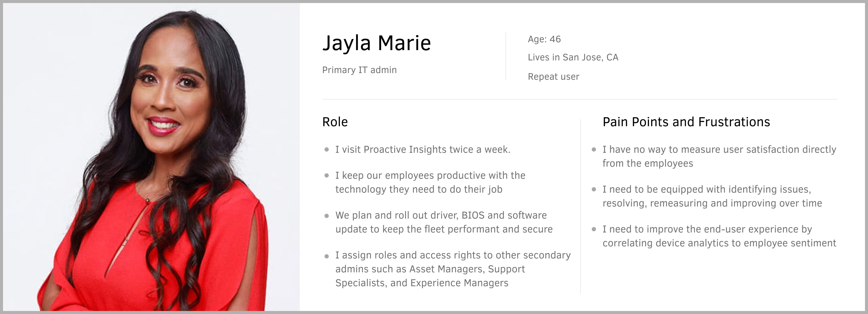Click the "improve the end-user experience" pain point
Viewport: 868px width, 314px height.
719,236
